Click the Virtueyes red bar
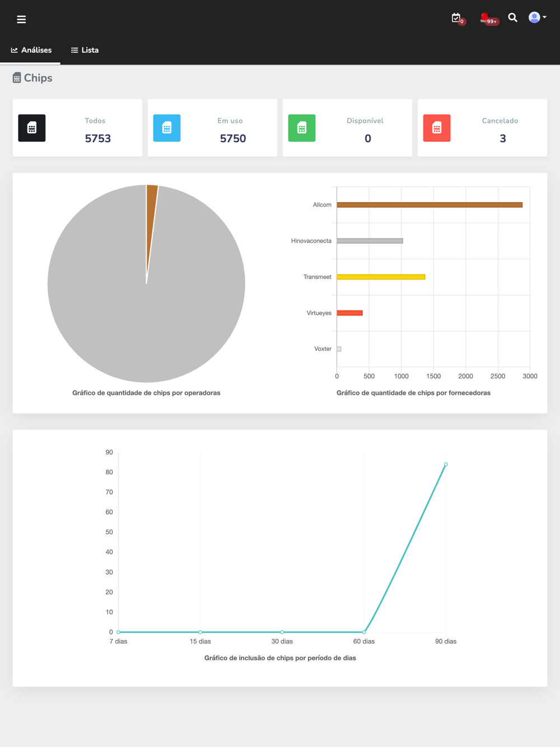 click(349, 313)
